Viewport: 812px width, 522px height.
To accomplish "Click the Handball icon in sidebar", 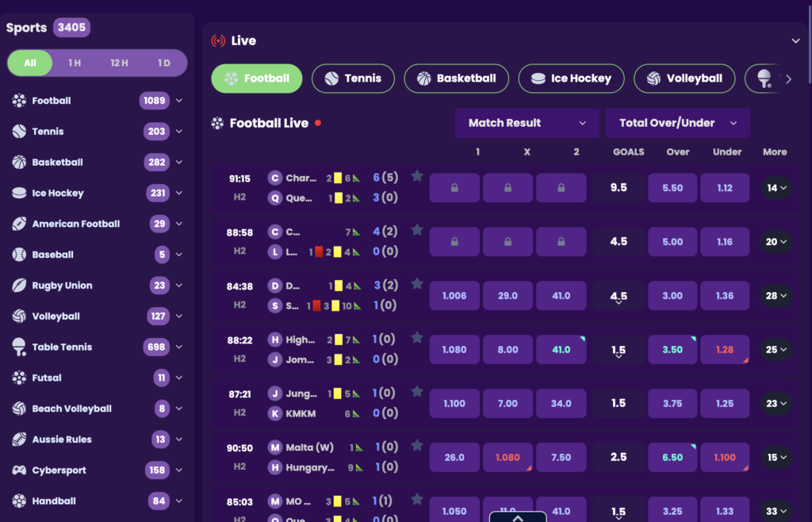I will (19, 501).
